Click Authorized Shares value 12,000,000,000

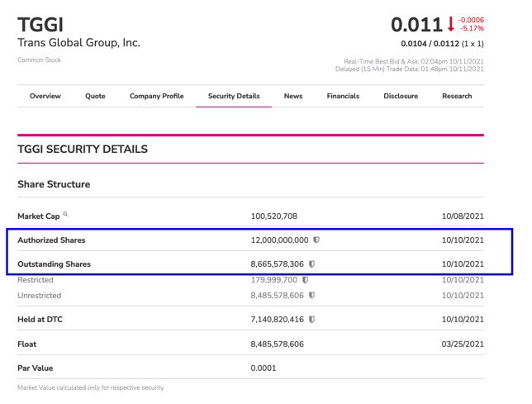click(x=279, y=240)
